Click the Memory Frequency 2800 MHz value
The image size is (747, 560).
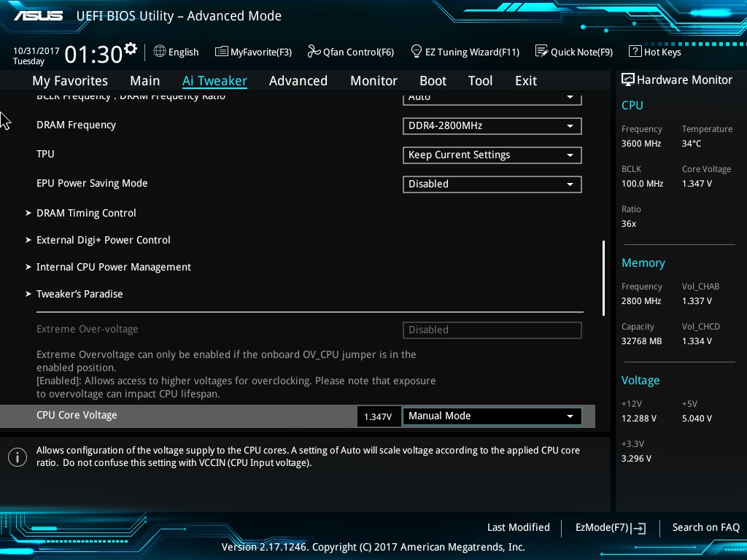click(640, 301)
